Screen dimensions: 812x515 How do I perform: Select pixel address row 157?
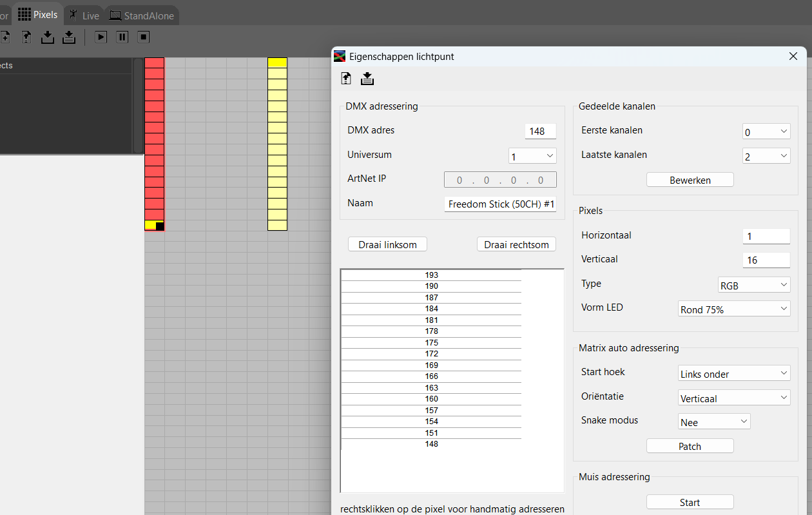pos(431,410)
